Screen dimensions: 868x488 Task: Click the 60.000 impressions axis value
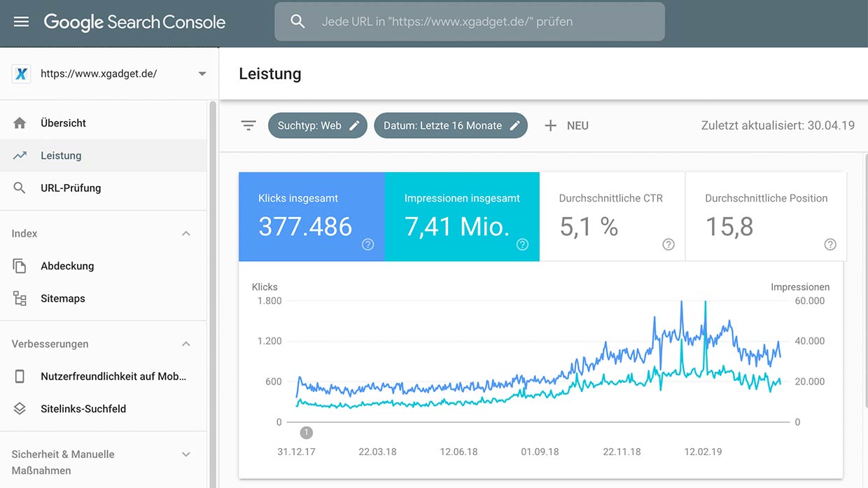(x=810, y=301)
